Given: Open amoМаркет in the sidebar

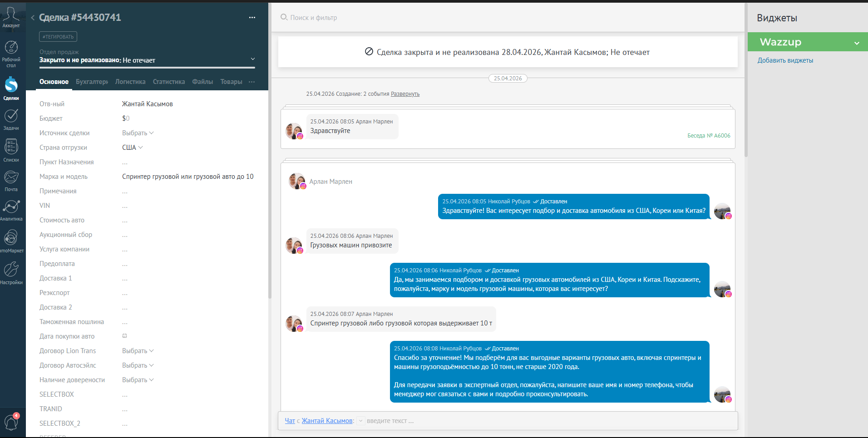Looking at the screenshot, I should (11, 241).
